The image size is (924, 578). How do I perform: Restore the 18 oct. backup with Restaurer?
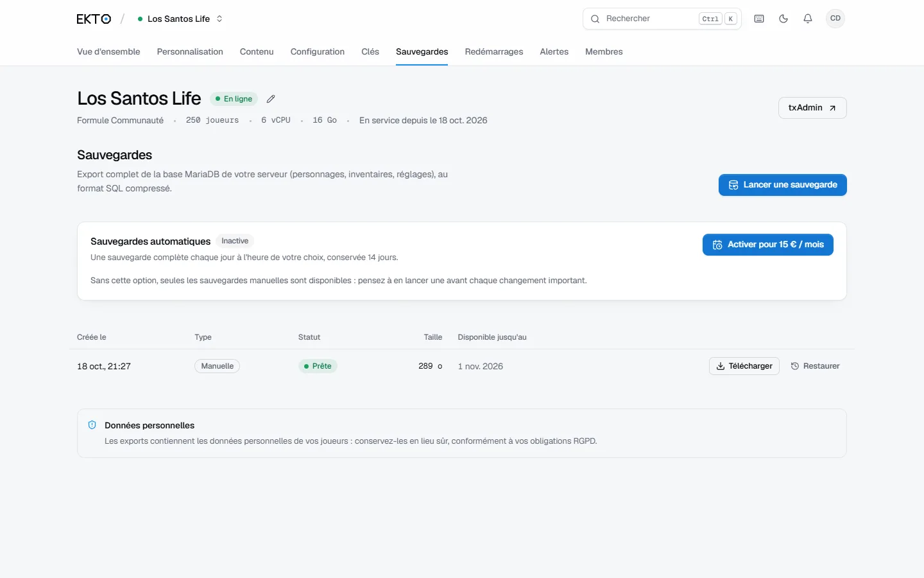coord(815,366)
